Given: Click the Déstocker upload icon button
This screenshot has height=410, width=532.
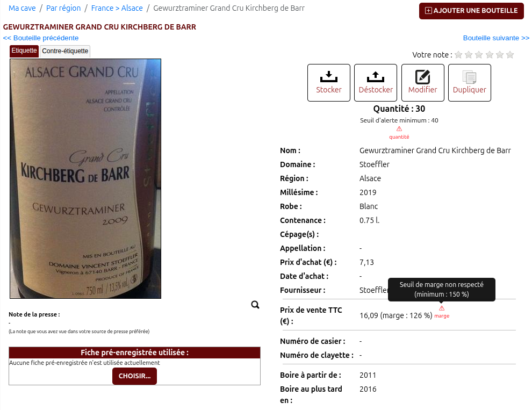Looking at the screenshot, I should [375, 82].
